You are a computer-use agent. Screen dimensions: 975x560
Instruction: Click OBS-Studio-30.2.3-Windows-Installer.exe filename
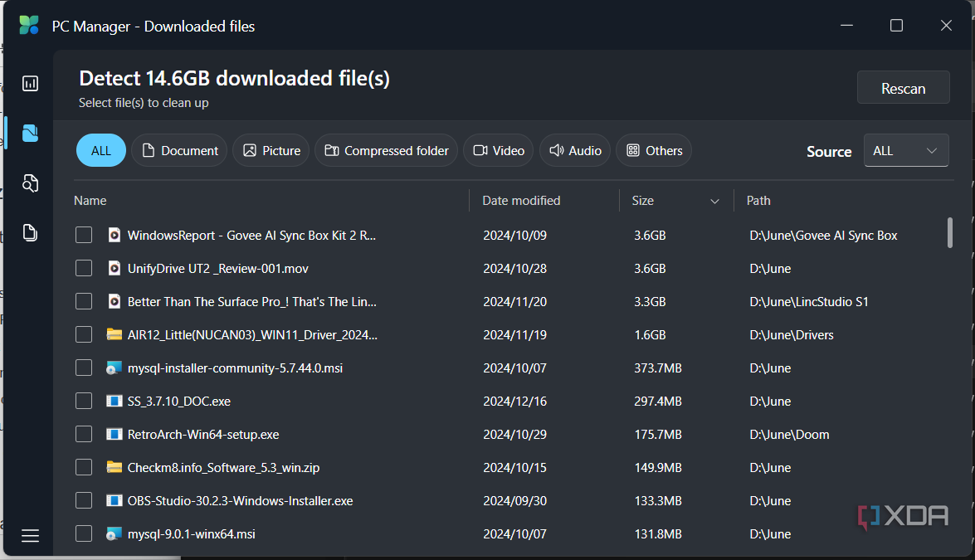click(x=240, y=500)
